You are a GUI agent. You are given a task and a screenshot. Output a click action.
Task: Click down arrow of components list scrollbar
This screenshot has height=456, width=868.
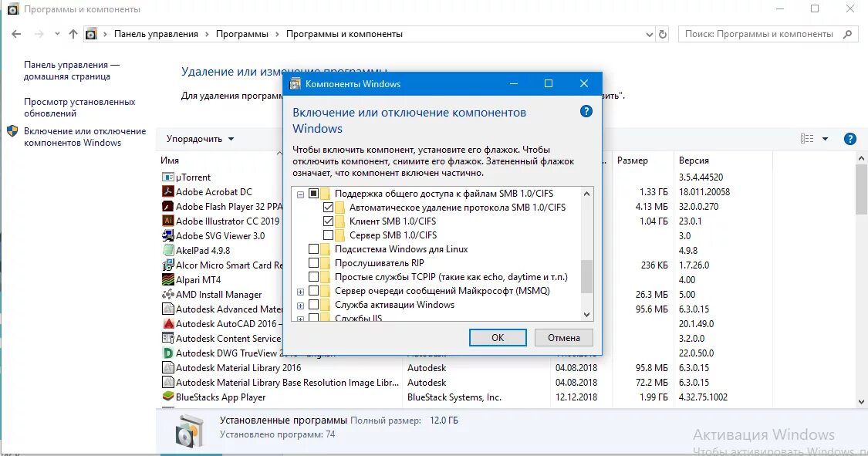point(587,314)
